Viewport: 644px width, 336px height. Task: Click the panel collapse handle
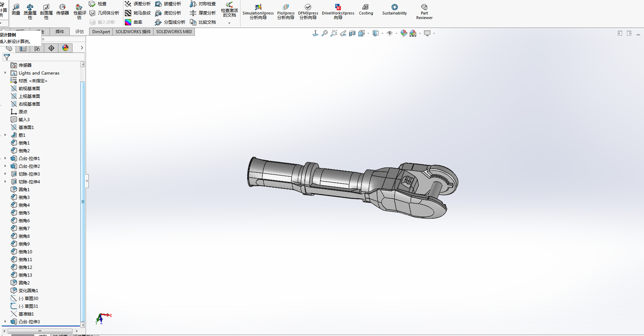pos(87,181)
